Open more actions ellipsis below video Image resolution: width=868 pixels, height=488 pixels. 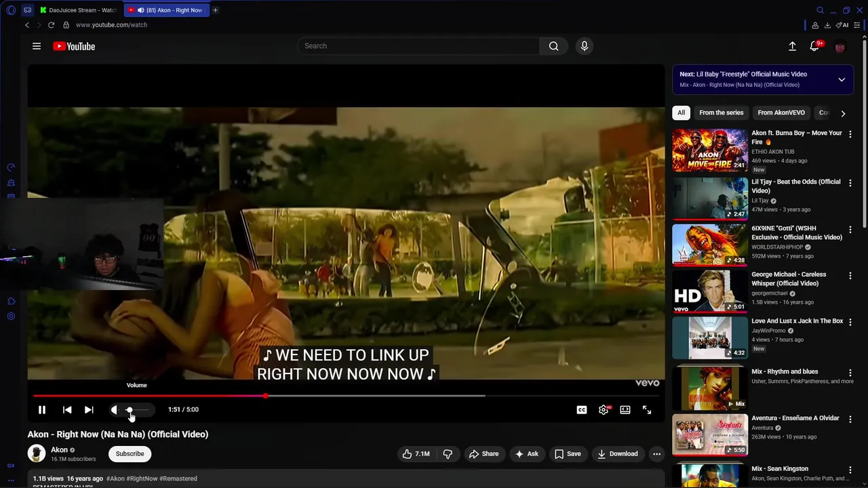point(656,454)
